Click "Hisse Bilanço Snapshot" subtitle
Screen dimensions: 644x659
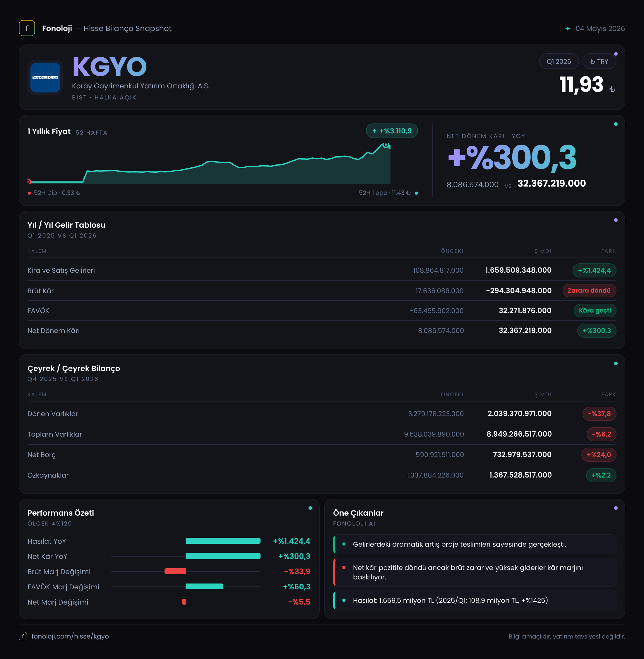coord(128,28)
